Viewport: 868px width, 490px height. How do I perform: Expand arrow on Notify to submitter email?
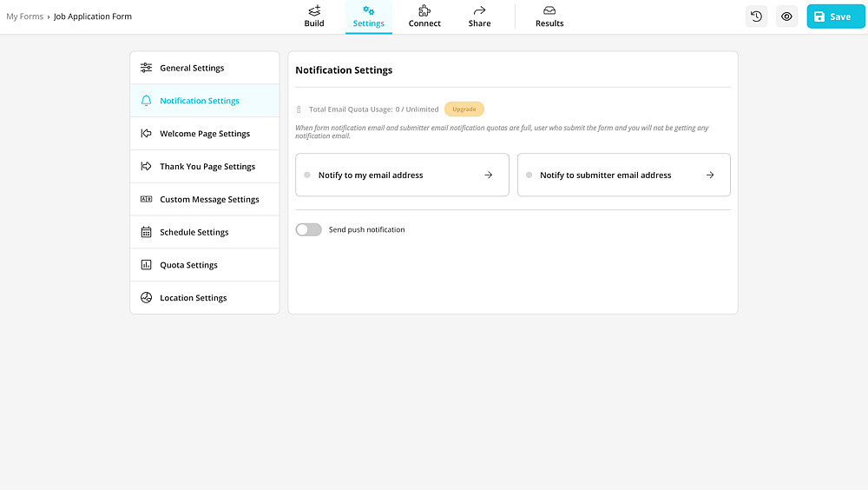click(710, 175)
